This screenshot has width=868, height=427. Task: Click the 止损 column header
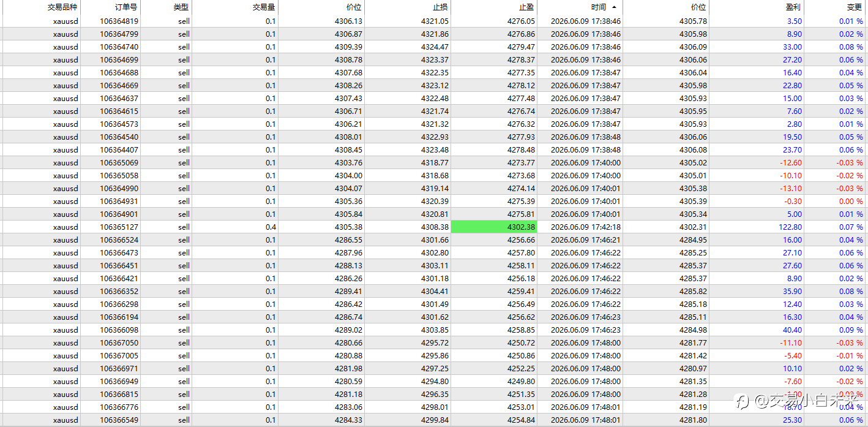click(x=440, y=7)
